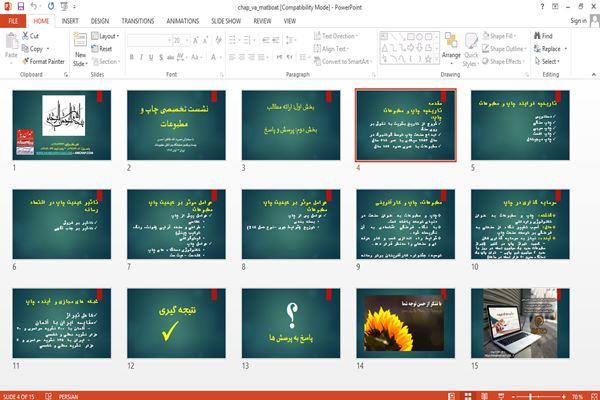Click the Arrange button

coord(451,48)
